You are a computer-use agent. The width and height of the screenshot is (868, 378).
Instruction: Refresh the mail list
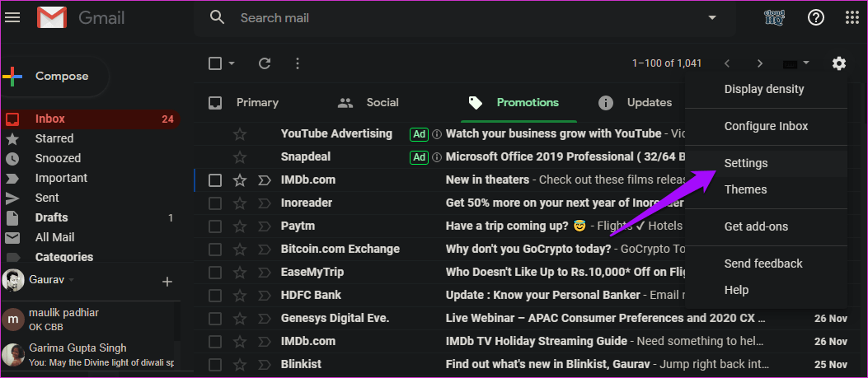click(265, 63)
